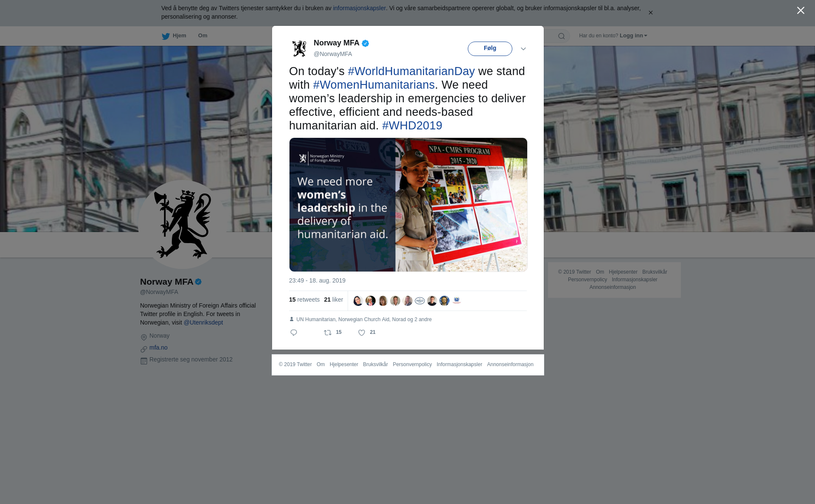Viewport: 815px width, 504px height.
Task: Show the 15 retweets list
Action: (x=304, y=300)
